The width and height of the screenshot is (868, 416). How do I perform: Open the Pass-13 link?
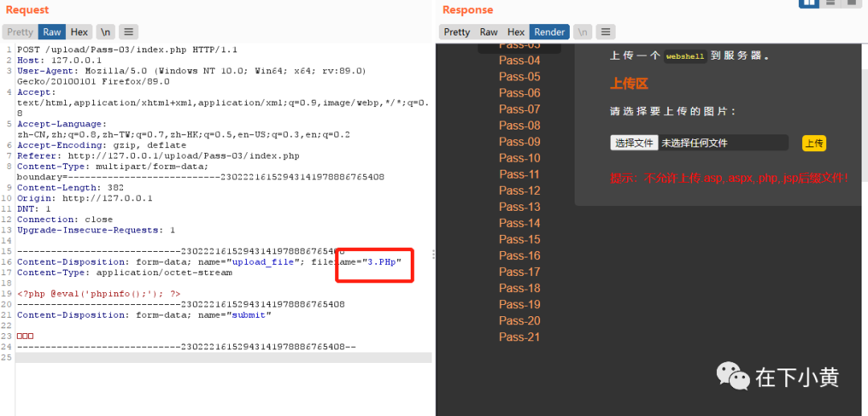click(x=519, y=207)
